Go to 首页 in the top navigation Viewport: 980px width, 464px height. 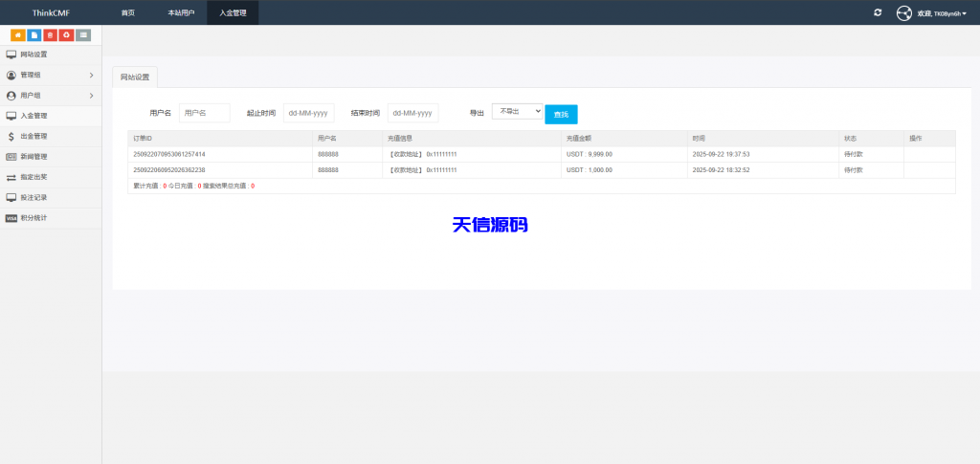coord(127,12)
